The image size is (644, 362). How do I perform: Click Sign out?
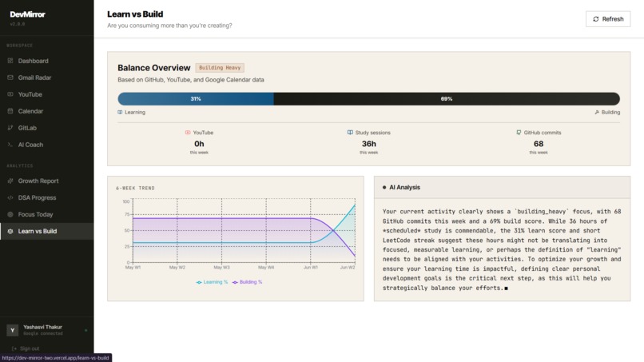pyautogui.click(x=26, y=348)
